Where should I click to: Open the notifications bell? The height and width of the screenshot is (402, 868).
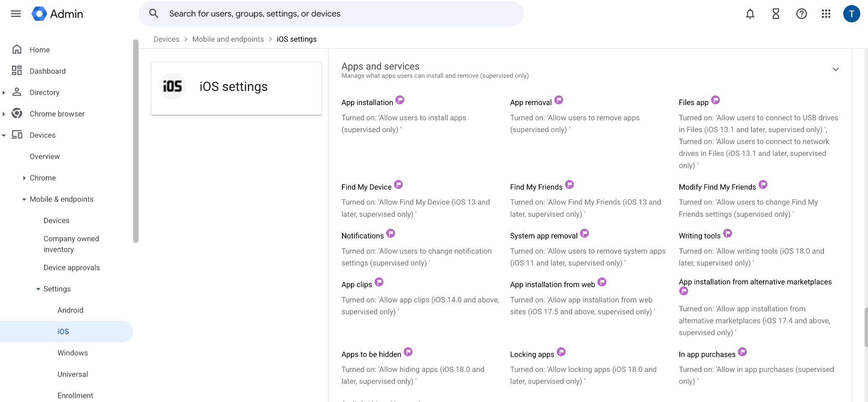pyautogui.click(x=750, y=14)
